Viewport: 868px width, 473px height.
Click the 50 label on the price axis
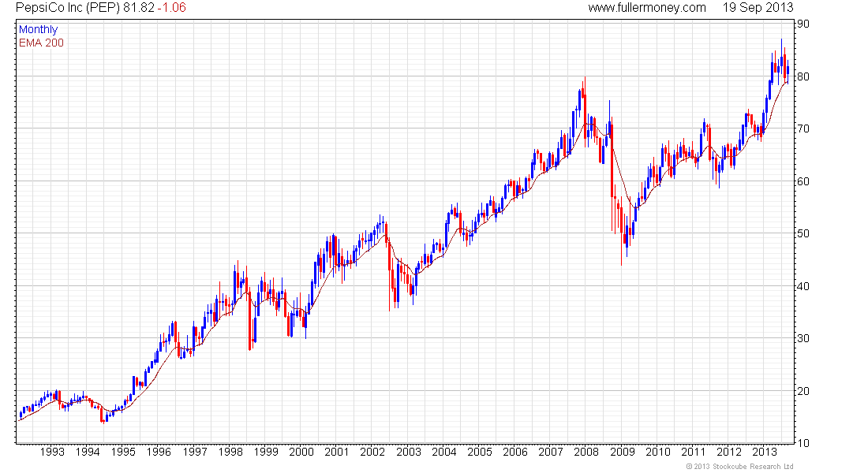[803, 233]
